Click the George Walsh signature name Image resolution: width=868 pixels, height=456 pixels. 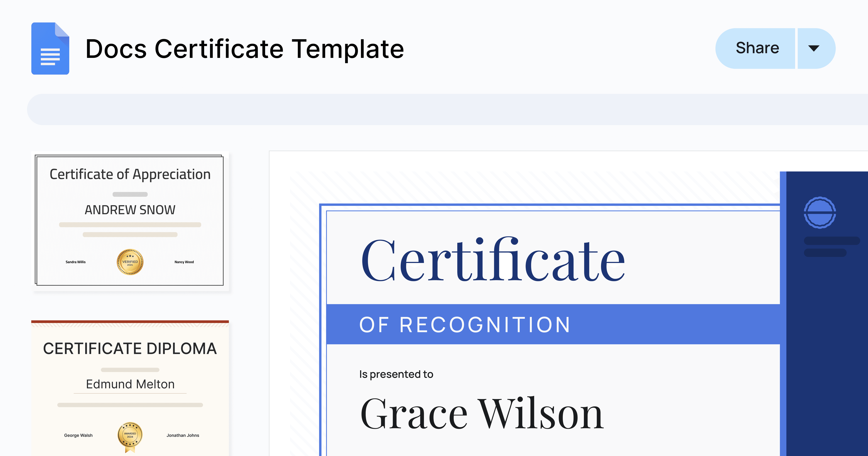coord(78,435)
